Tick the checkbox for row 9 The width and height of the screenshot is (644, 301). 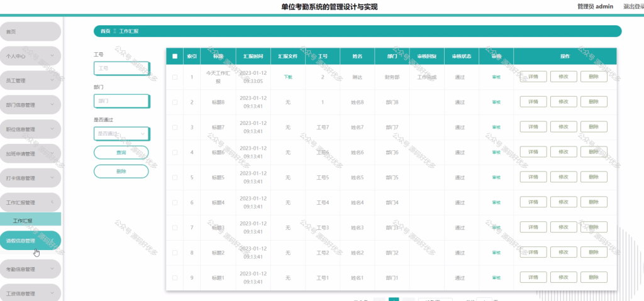175,278
